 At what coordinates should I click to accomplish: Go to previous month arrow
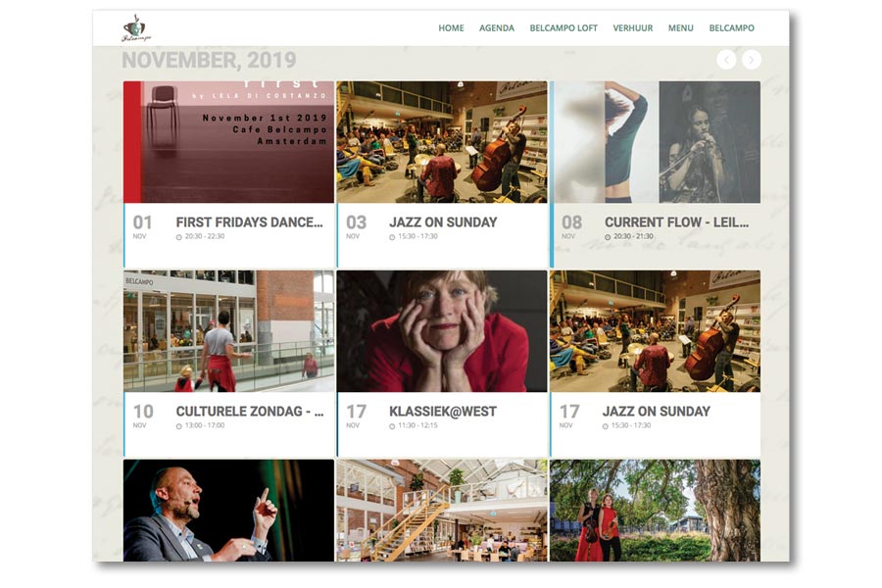click(x=726, y=60)
